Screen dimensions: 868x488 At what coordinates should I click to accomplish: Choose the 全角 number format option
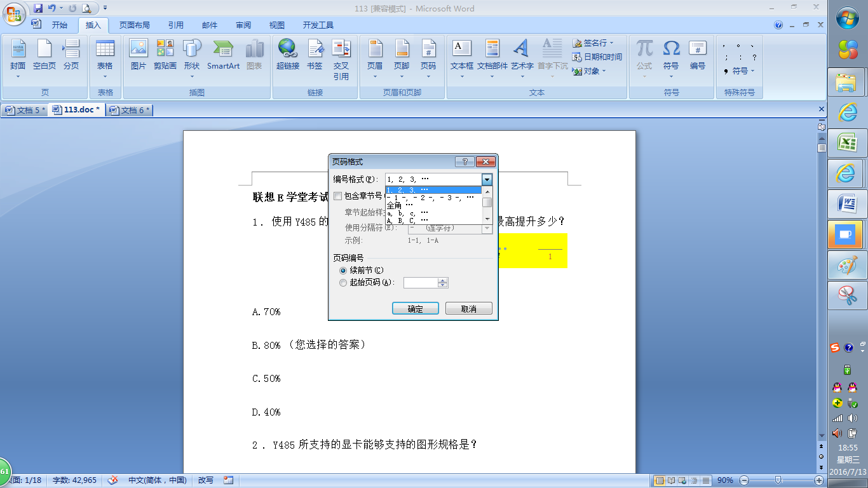coord(433,205)
